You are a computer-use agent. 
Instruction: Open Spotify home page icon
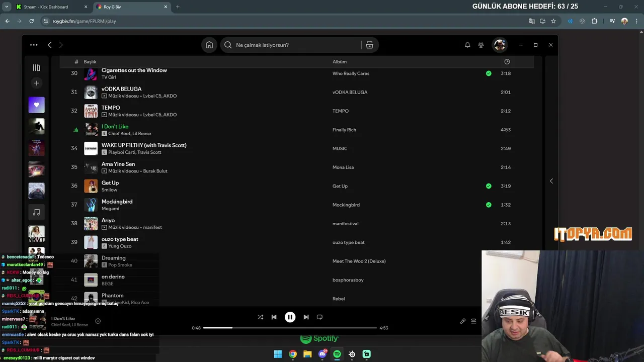[x=209, y=45]
